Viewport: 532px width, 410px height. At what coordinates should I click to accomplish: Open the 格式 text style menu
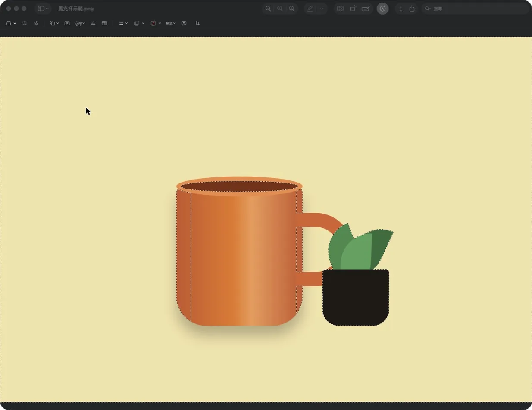coord(171,23)
